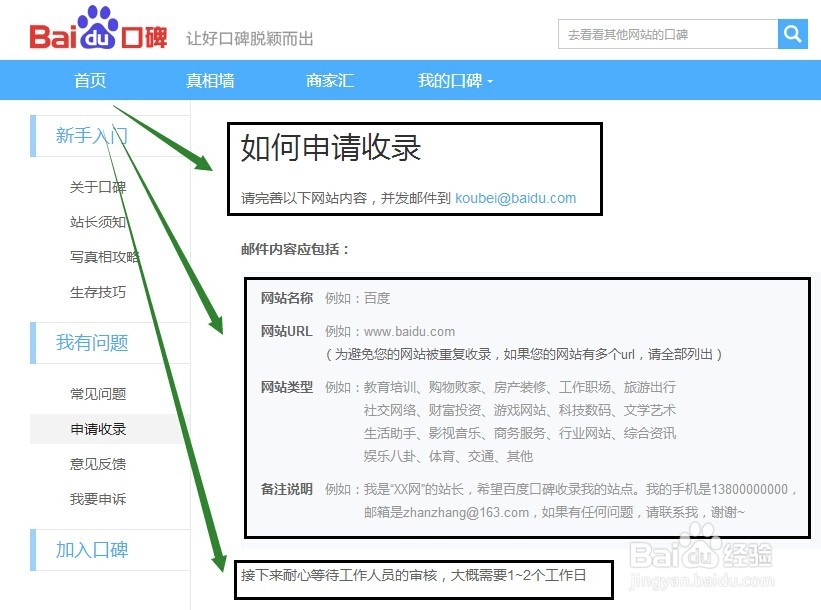Click the blue search magnifier button
This screenshot has height=610, width=821.
click(x=793, y=34)
